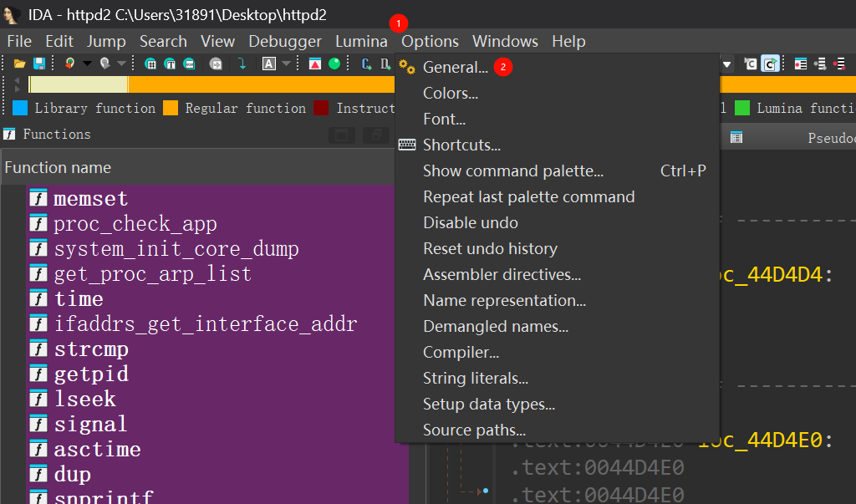Open Assembler directives...
The image size is (856, 504).
tap(558, 275)
